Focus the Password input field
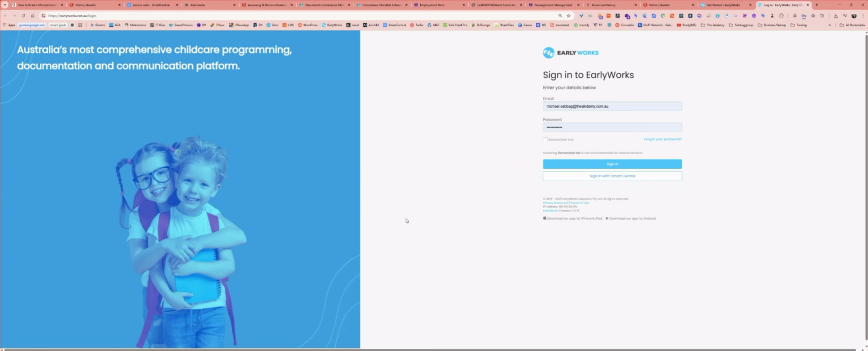 click(612, 128)
